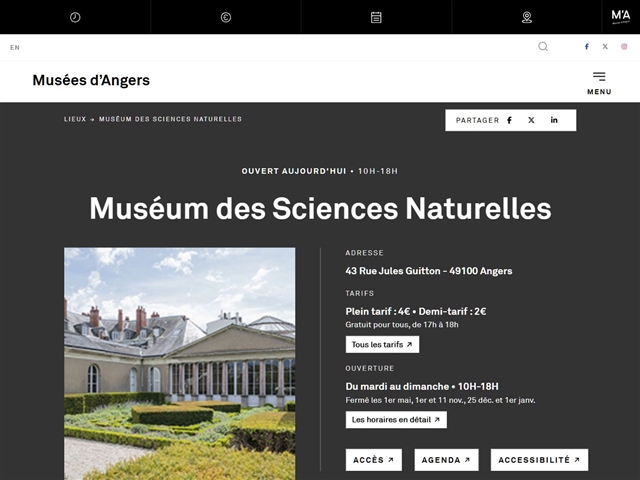
Task: Open Tous les tarifs button
Action: pyautogui.click(x=382, y=344)
